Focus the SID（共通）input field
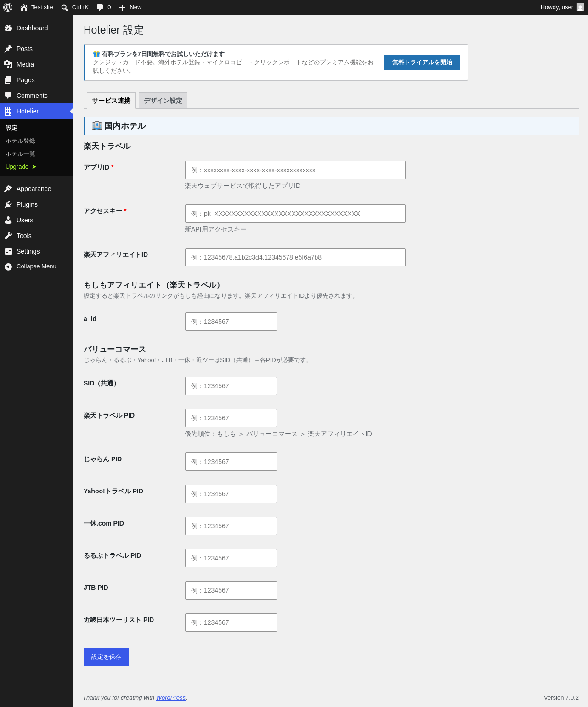Screen dimensions: 588x707 [x=231, y=386]
